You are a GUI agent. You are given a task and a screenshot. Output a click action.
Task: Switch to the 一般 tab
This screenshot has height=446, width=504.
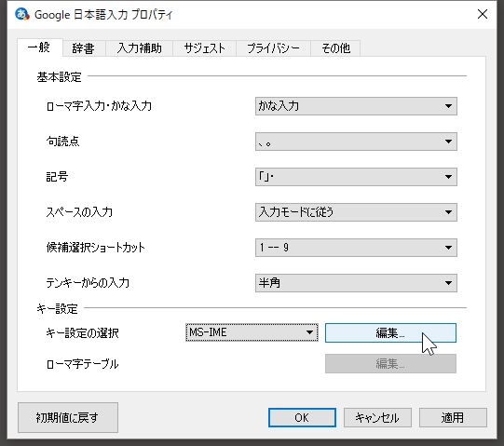coord(39,47)
